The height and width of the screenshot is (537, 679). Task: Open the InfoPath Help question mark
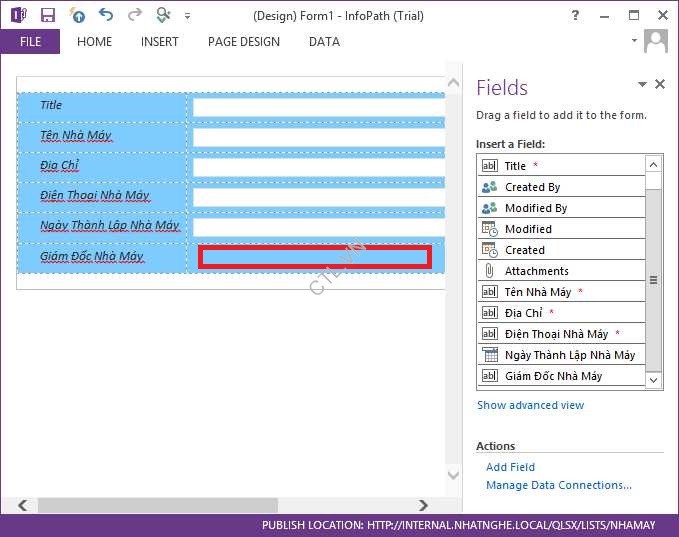point(574,16)
